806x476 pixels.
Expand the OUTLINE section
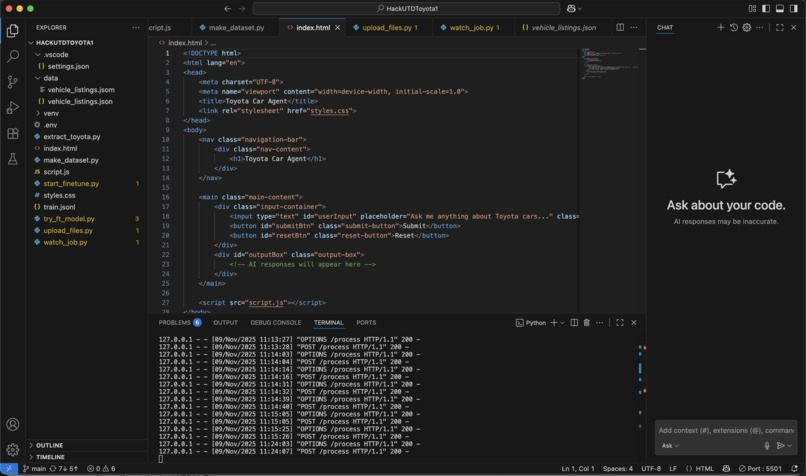click(49, 445)
